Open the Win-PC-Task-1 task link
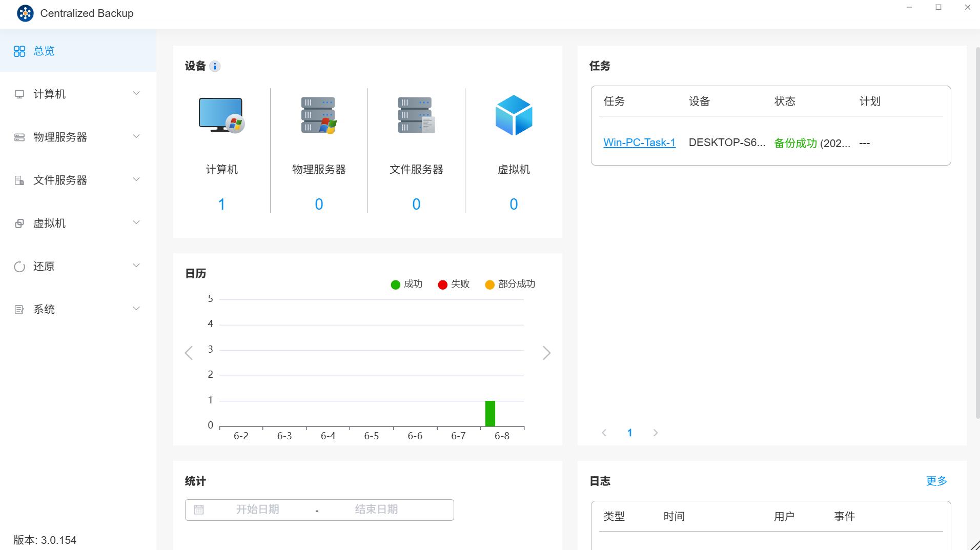Image resolution: width=980 pixels, height=550 pixels. click(x=639, y=142)
